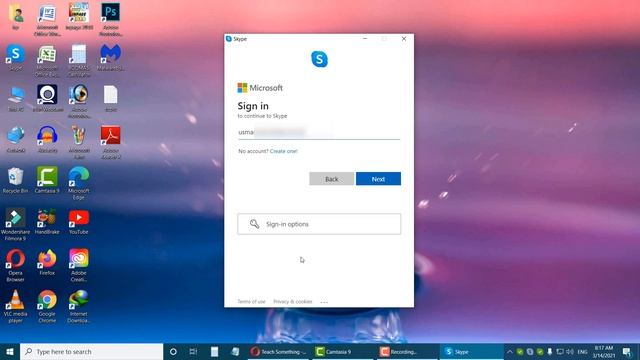Click the key icon beside Sign-in options

coord(254,224)
